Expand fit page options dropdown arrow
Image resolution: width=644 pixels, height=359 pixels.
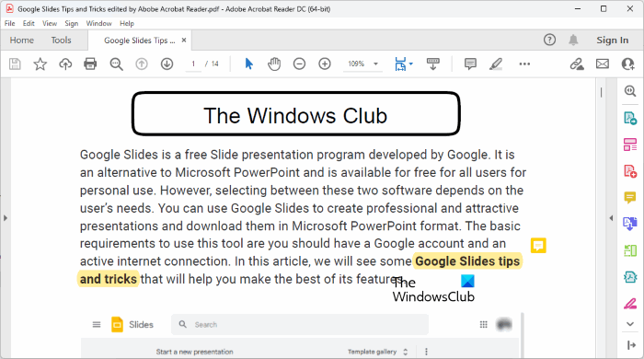[411, 64]
